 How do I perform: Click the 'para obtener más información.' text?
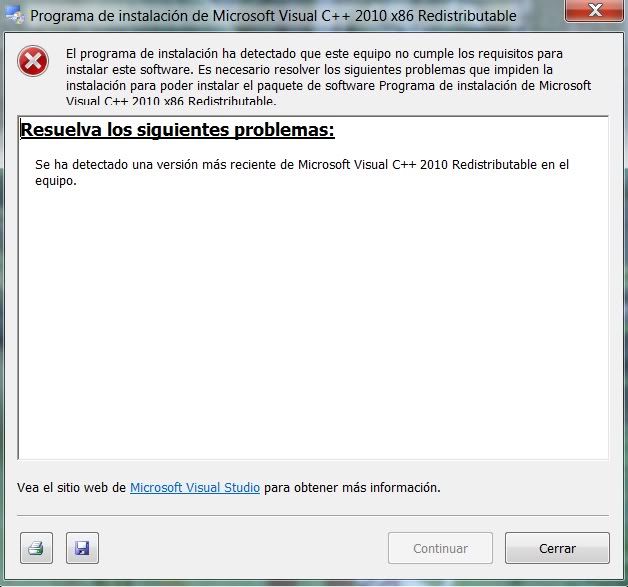point(352,487)
